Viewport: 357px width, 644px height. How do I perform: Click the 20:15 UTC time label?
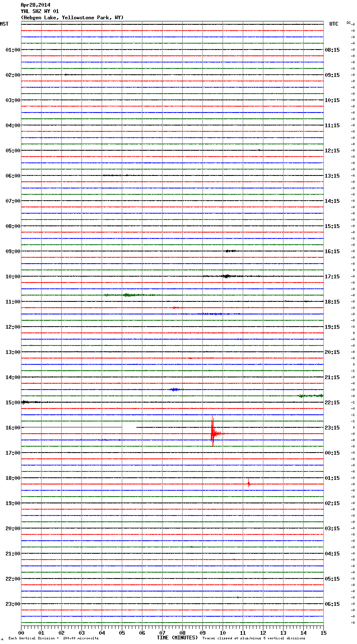pyautogui.click(x=332, y=352)
